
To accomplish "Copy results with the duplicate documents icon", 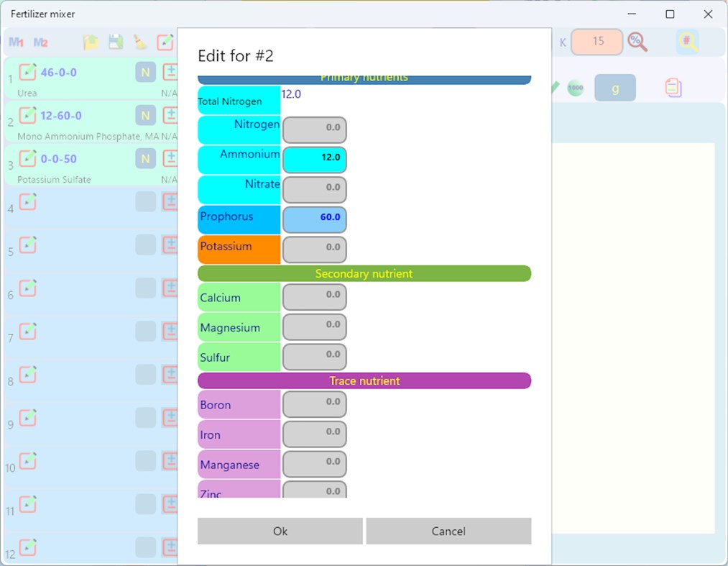I will [673, 87].
